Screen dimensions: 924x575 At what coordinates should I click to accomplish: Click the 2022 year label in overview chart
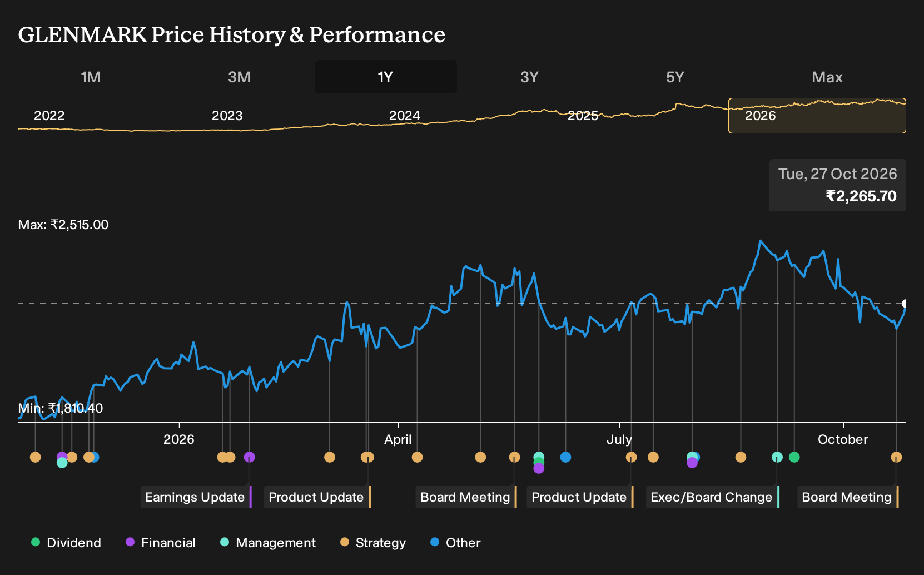pyautogui.click(x=49, y=116)
